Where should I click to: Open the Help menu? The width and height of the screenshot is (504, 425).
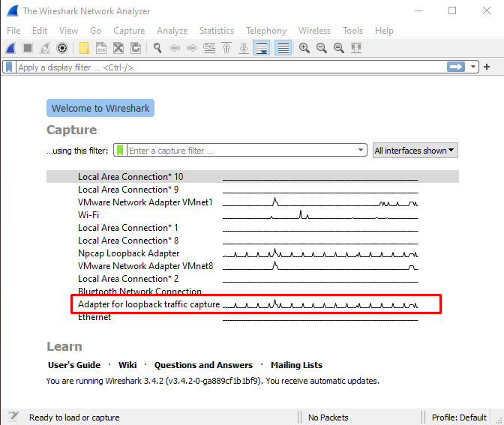[384, 31]
